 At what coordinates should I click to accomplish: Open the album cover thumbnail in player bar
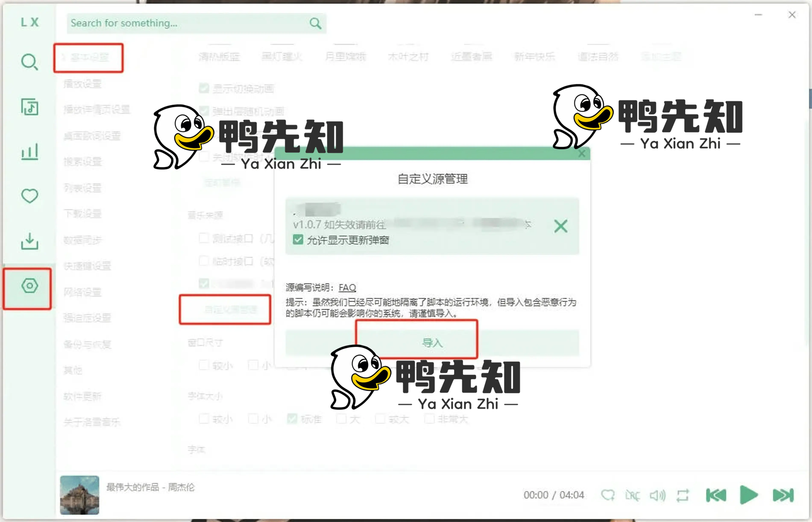(x=80, y=495)
